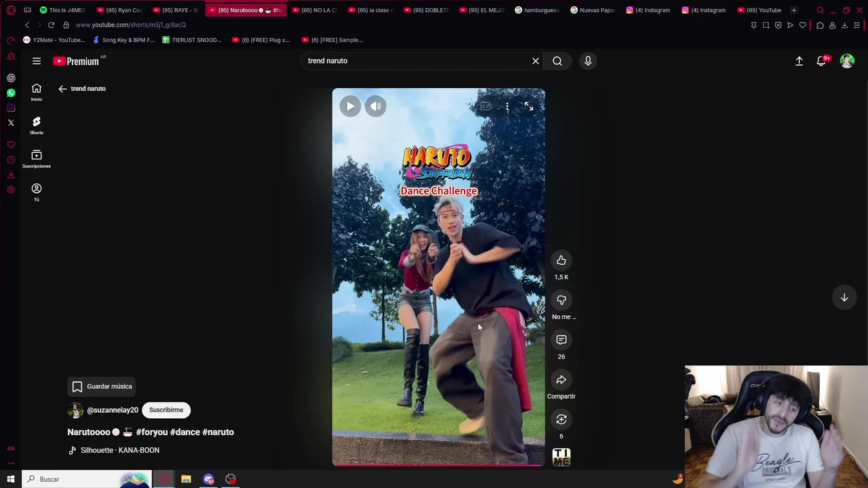This screenshot has height=488, width=868.
Task: Open Song Key & BPM bookmark
Action: [123, 40]
